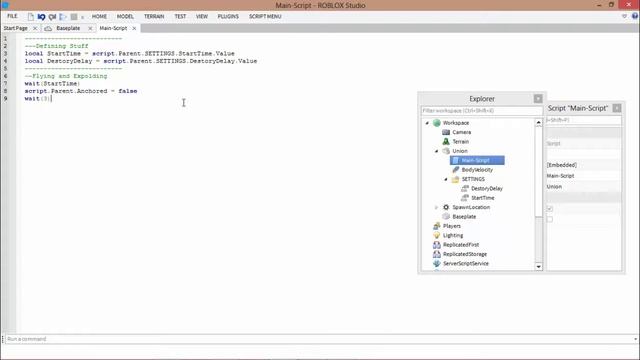The width and height of the screenshot is (640, 360).
Task: Click the Help question mark icon
Action: point(635,16)
